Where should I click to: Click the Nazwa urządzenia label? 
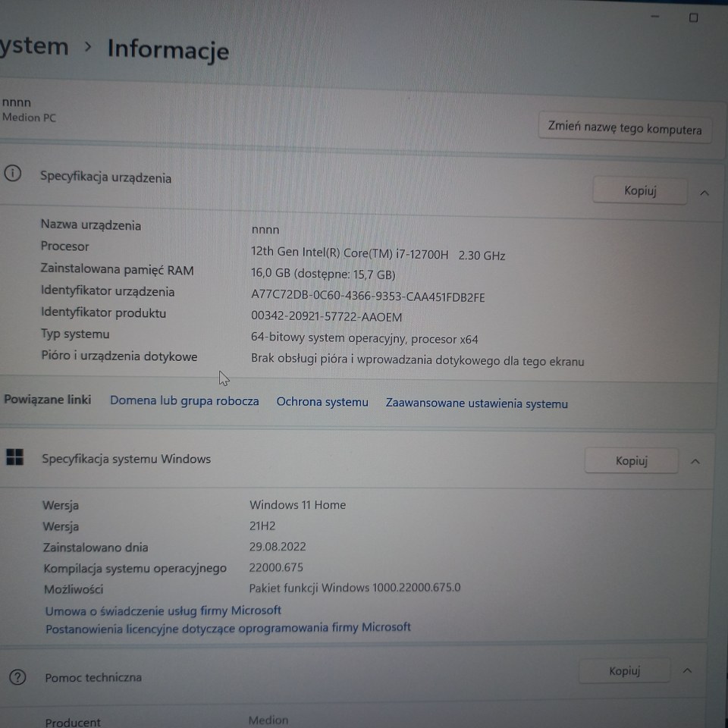[91, 224]
